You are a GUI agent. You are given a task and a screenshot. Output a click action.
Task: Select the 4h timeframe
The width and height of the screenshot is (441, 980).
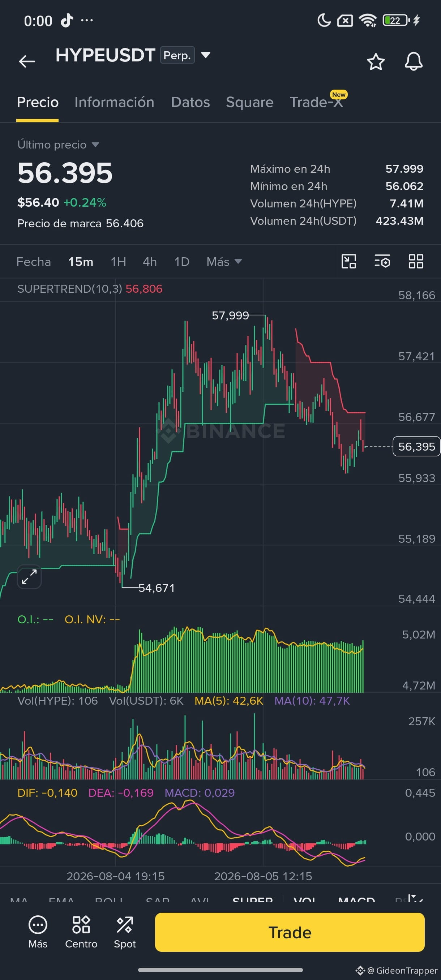tap(150, 262)
